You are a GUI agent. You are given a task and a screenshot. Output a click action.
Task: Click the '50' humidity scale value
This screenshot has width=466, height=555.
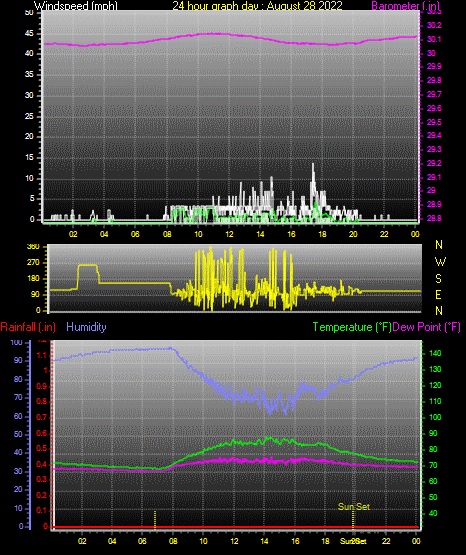[x=18, y=434]
